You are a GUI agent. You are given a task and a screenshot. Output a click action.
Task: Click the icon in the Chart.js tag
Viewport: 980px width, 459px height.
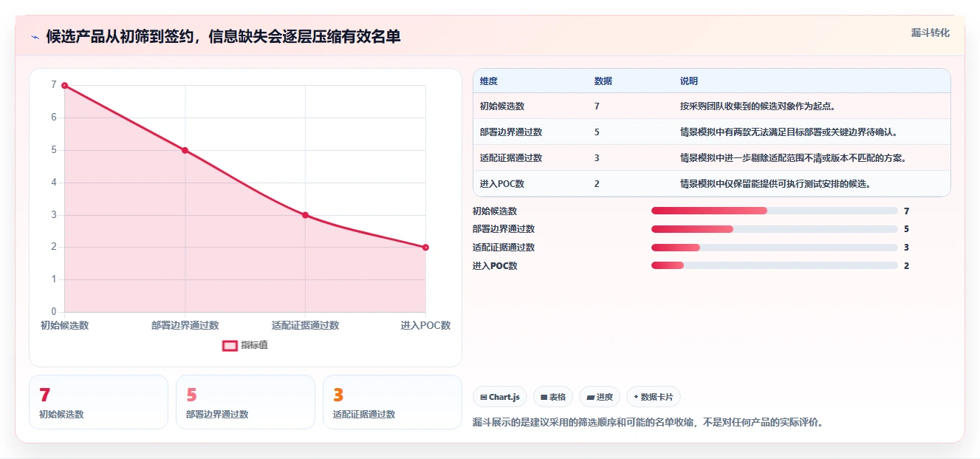click(483, 397)
